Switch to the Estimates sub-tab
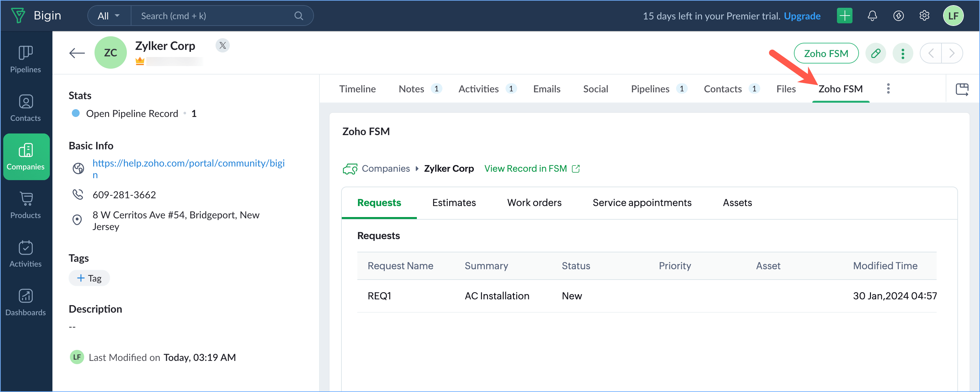 tap(454, 202)
